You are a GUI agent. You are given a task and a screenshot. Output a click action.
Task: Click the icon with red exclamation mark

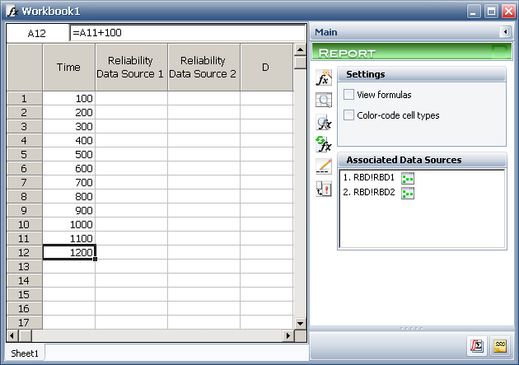324,189
